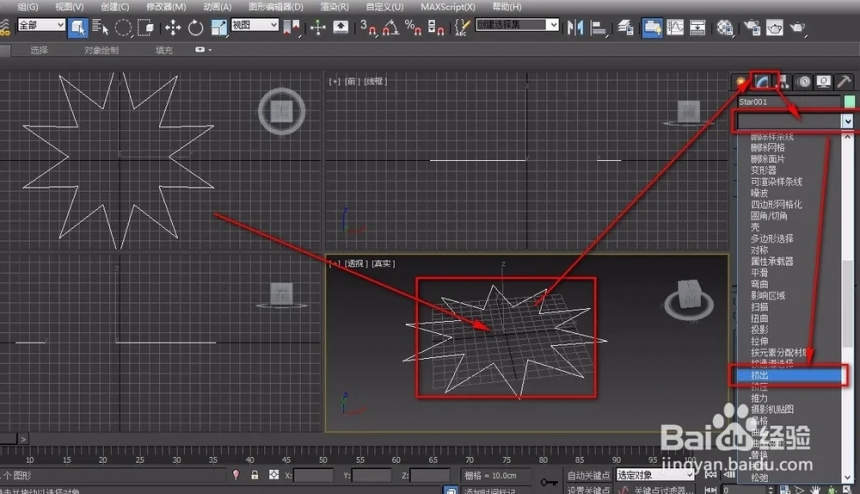Toggle Percent Snap

(412, 27)
